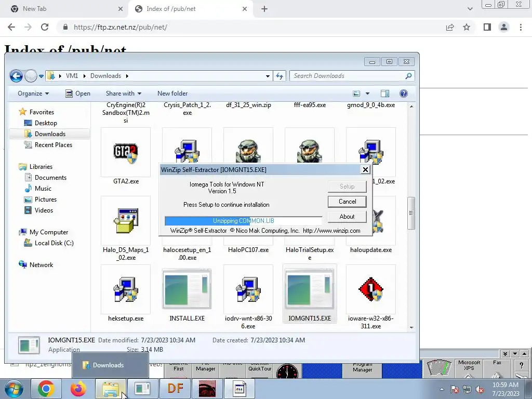Open the Organize dropdown menu
Image resolution: width=532 pixels, height=399 pixels.
(x=33, y=94)
